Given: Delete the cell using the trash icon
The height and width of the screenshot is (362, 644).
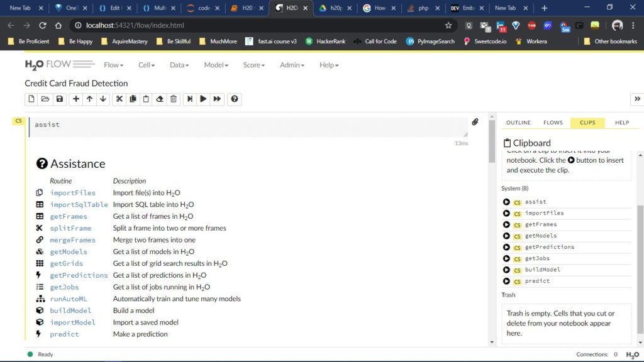Looking at the screenshot, I should (x=174, y=99).
